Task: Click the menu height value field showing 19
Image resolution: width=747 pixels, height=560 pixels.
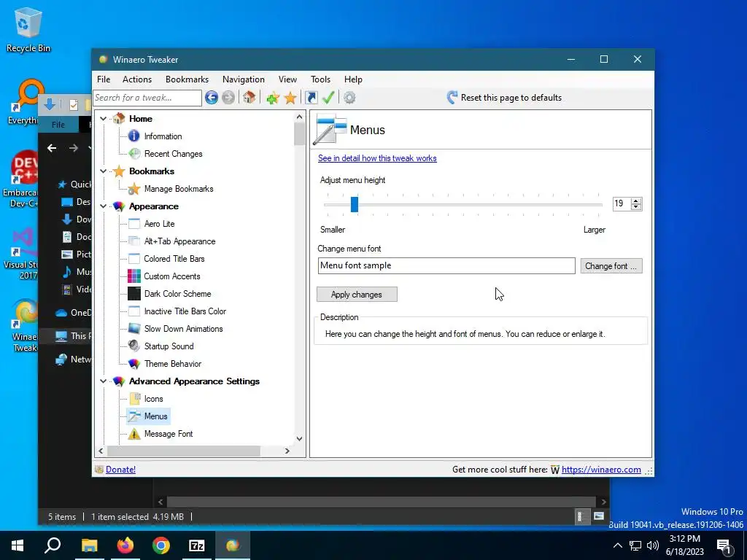Action: 622,204
